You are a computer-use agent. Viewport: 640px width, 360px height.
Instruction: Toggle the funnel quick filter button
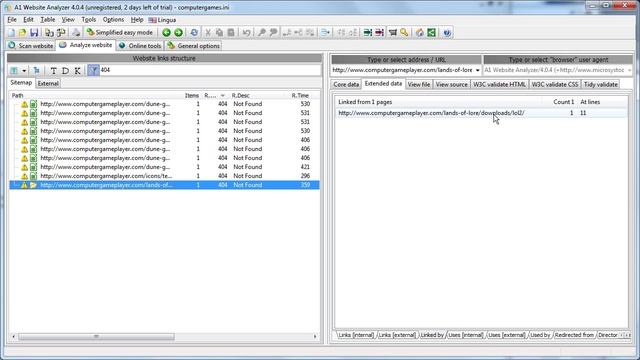click(93, 71)
